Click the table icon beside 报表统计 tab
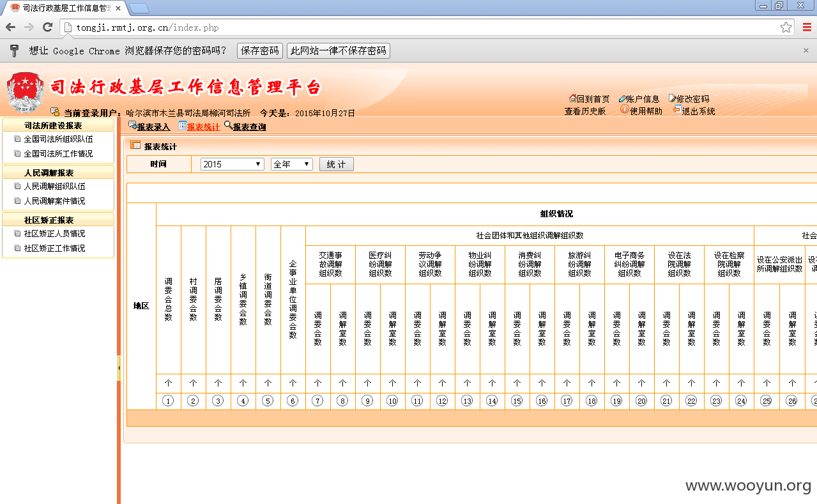The image size is (817, 504). tap(183, 126)
